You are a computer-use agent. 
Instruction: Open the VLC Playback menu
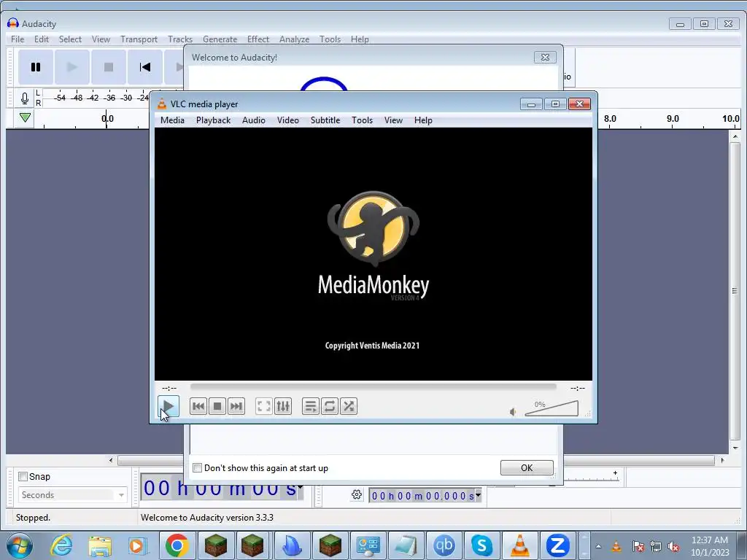point(214,120)
